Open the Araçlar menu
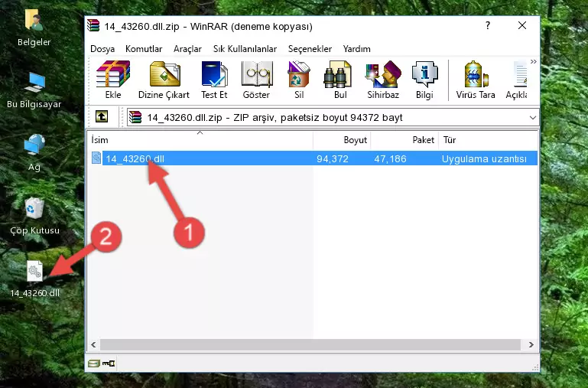588x388 pixels. click(x=187, y=49)
